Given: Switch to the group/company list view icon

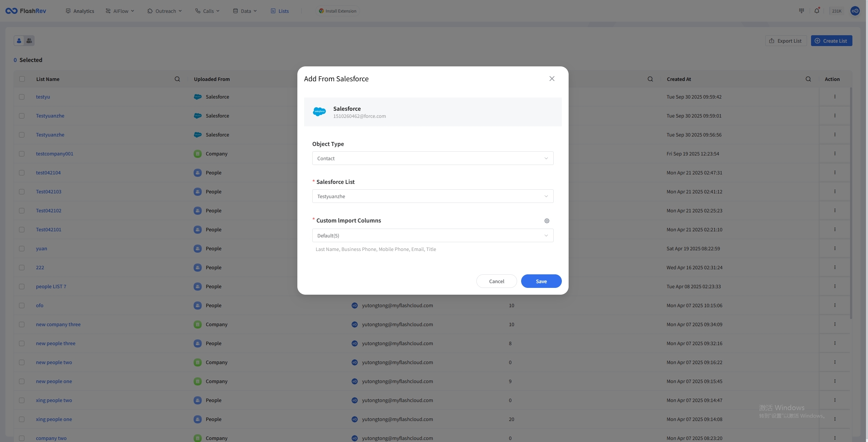Looking at the screenshot, I should [x=29, y=41].
